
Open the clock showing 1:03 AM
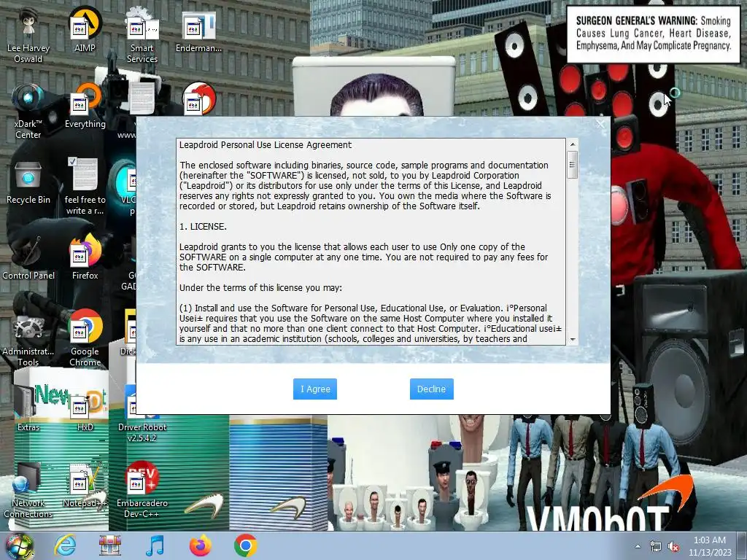pos(709,546)
